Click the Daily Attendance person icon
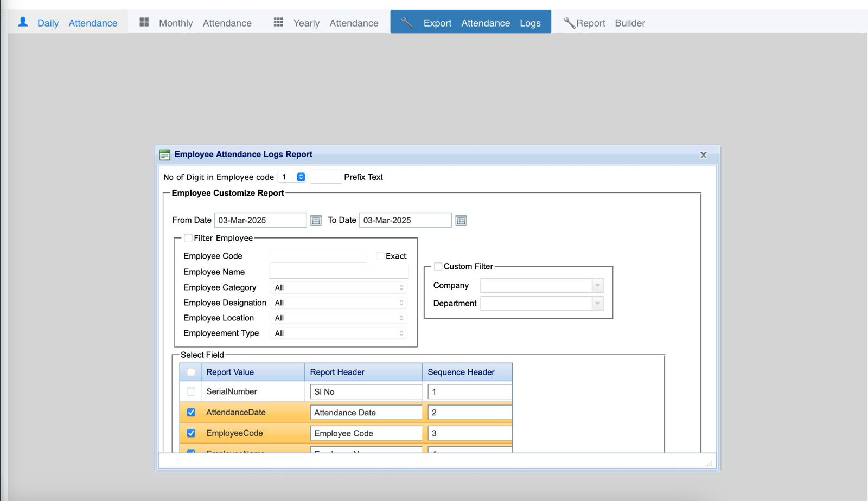 pos(23,22)
